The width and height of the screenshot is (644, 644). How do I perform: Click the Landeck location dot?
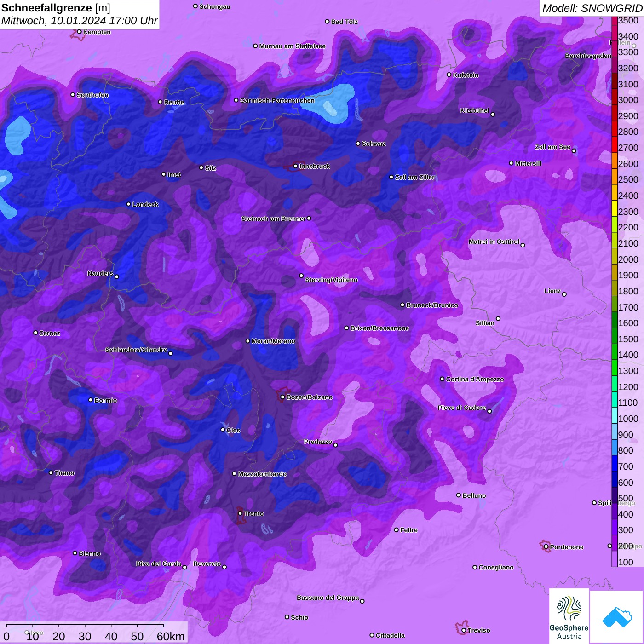(128, 204)
